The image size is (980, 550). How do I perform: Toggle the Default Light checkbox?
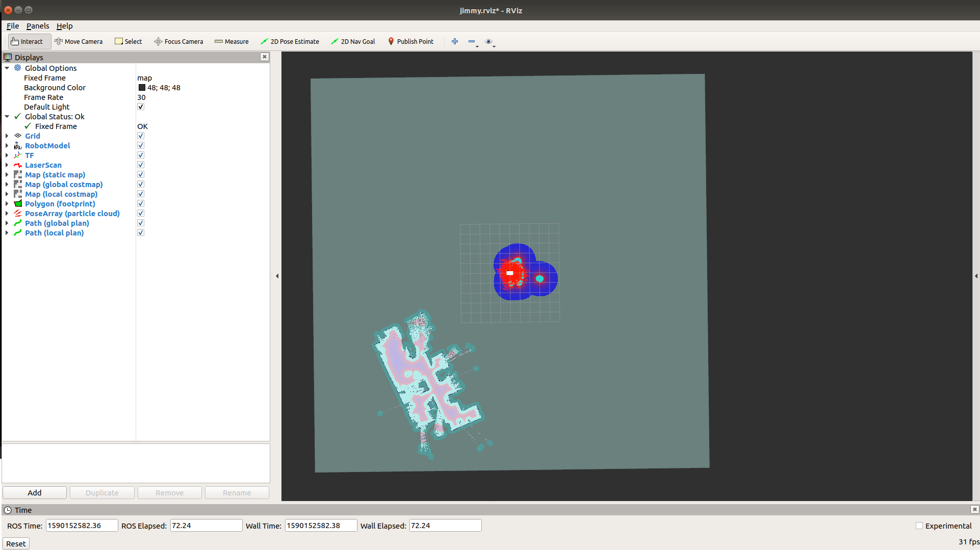(x=141, y=107)
